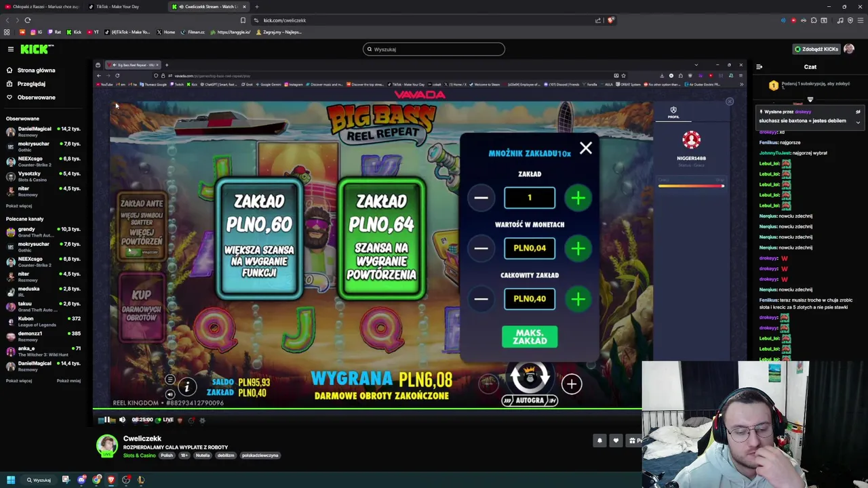Hide pinned message via unpin icon

pyautogui.click(x=858, y=112)
